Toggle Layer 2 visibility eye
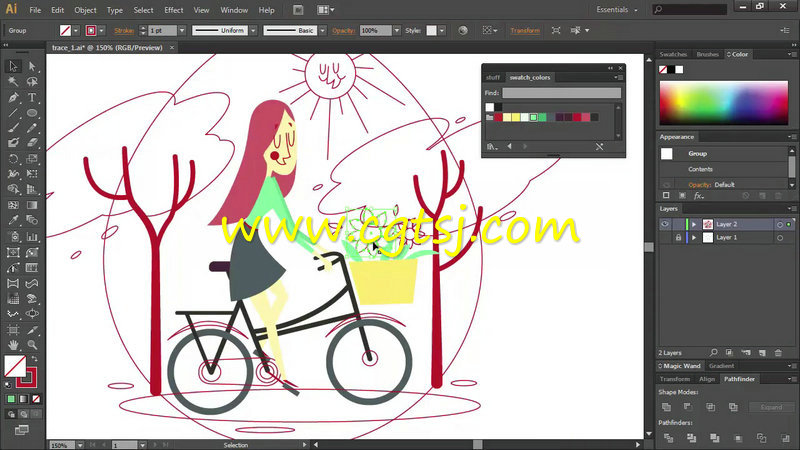The height and width of the screenshot is (450, 800). point(665,224)
